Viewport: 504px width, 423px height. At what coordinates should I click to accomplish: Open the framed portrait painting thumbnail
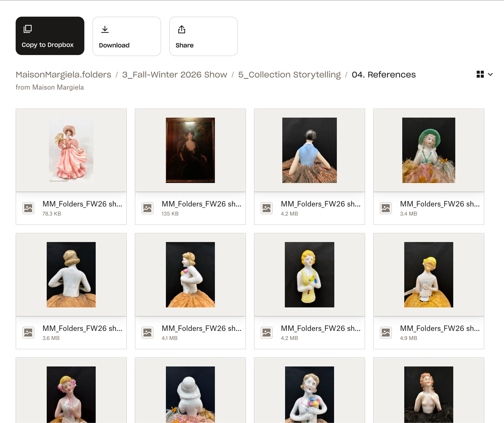tap(190, 150)
